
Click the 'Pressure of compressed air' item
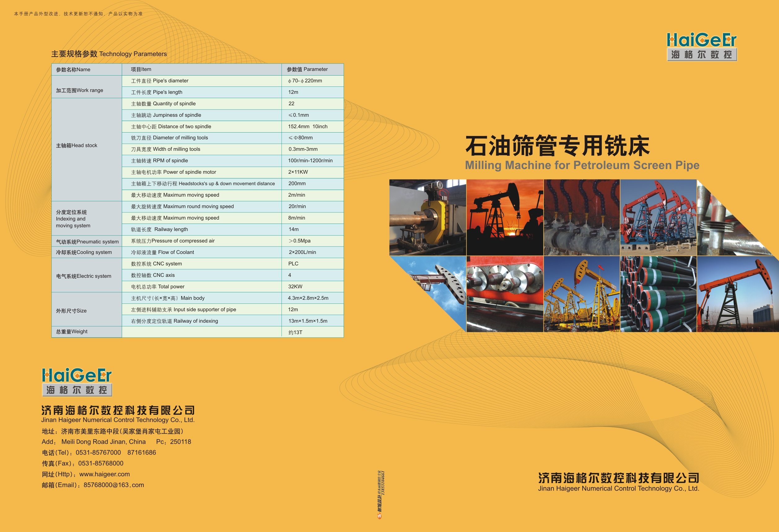[202, 241]
